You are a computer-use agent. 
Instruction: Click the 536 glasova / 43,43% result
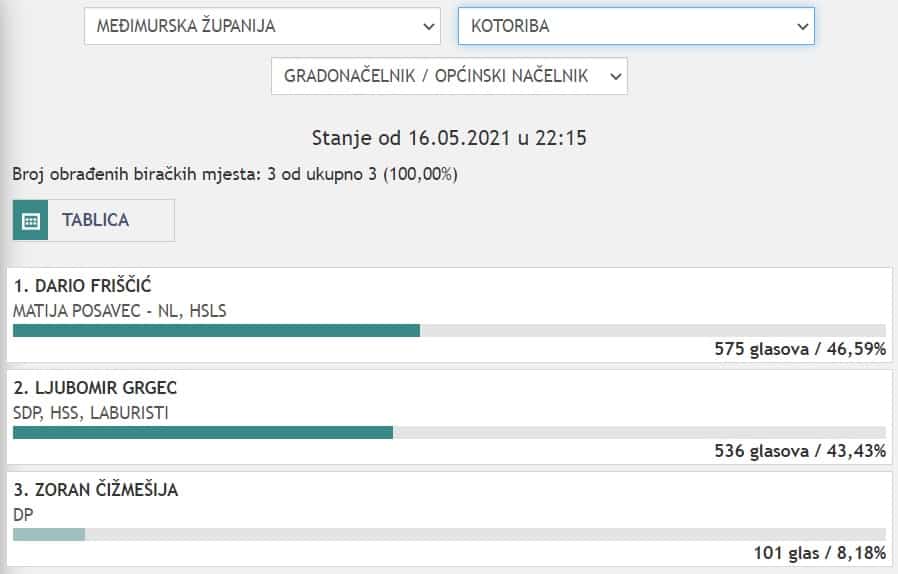tap(800, 451)
